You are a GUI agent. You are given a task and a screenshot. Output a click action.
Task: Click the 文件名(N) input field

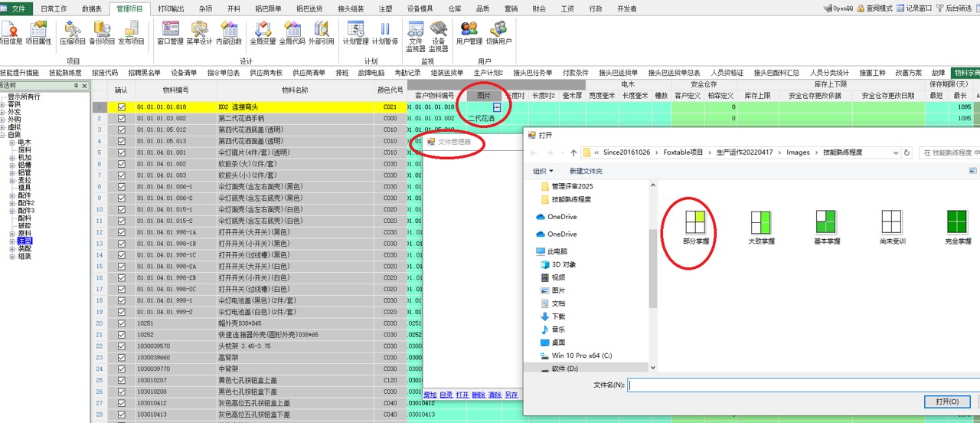click(x=802, y=385)
